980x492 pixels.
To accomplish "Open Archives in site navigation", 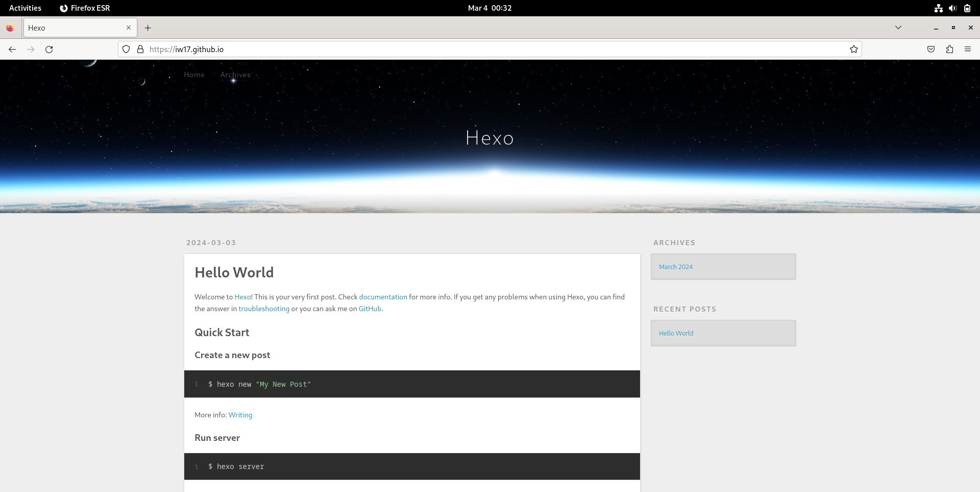I will click(x=235, y=75).
